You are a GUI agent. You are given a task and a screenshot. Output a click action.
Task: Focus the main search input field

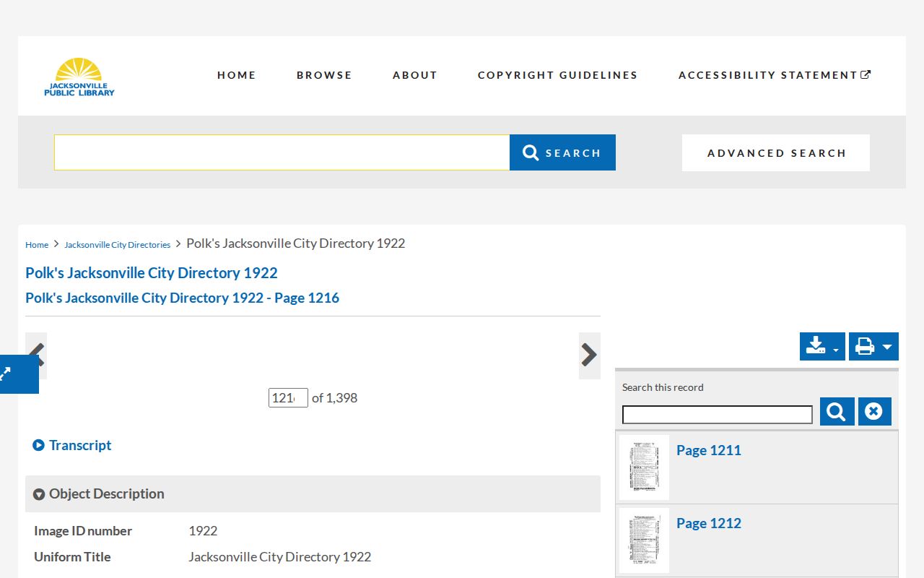coord(282,152)
